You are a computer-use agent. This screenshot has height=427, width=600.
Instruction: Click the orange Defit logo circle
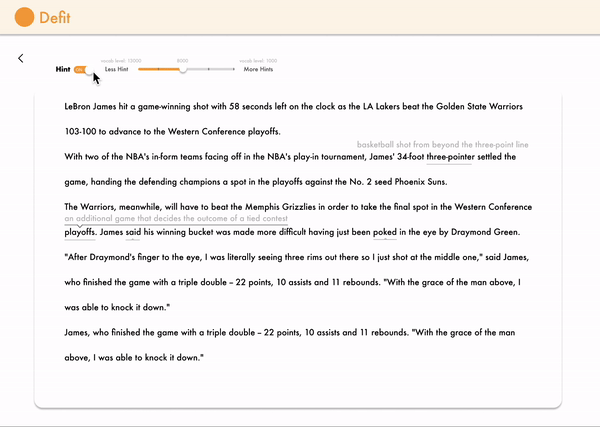coord(24,17)
